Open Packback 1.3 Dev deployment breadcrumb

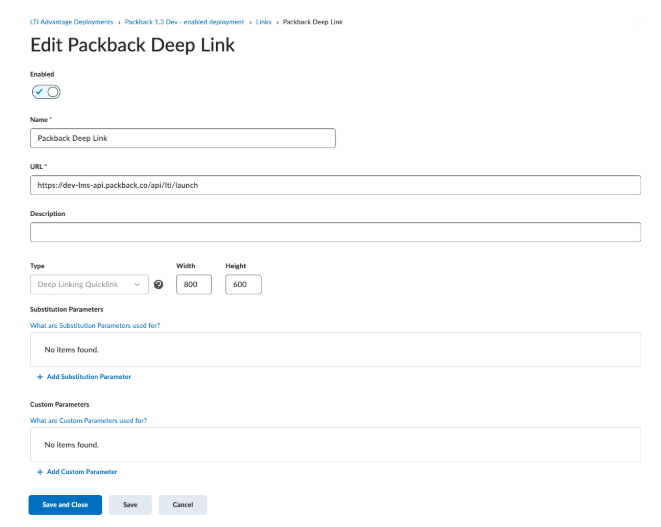tap(184, 22)
